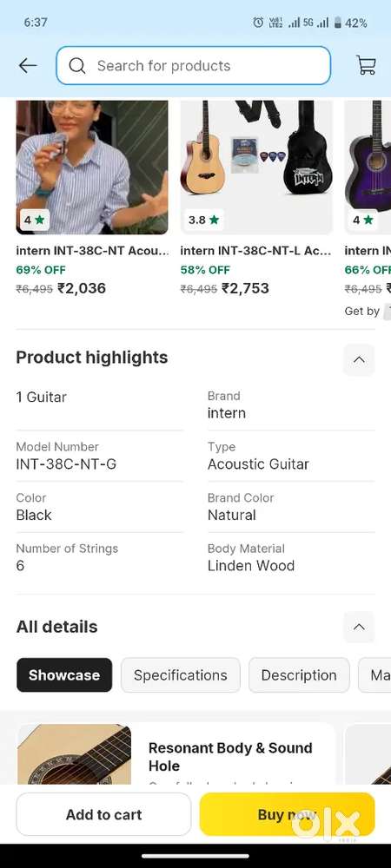Open the shopping cart icon
Image resolution: width=391 pixels, height=868 pixels.
[x=366, y=66]
